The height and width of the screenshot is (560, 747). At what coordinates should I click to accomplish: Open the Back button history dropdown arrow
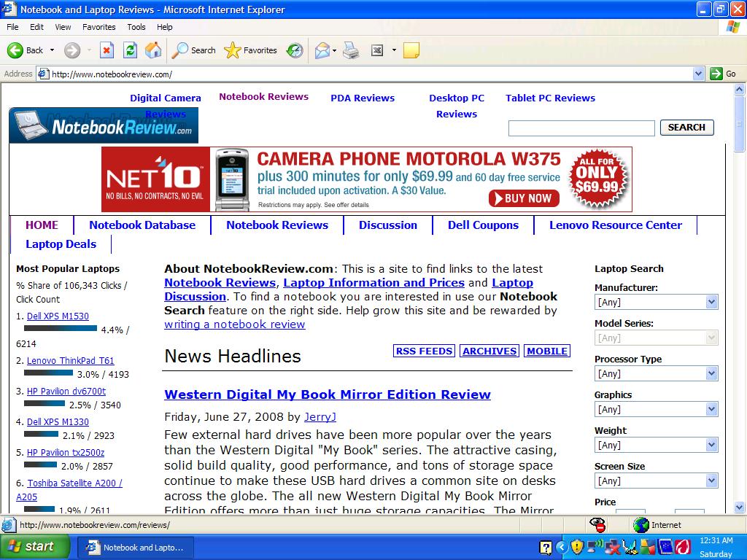(x=52, y=50)
